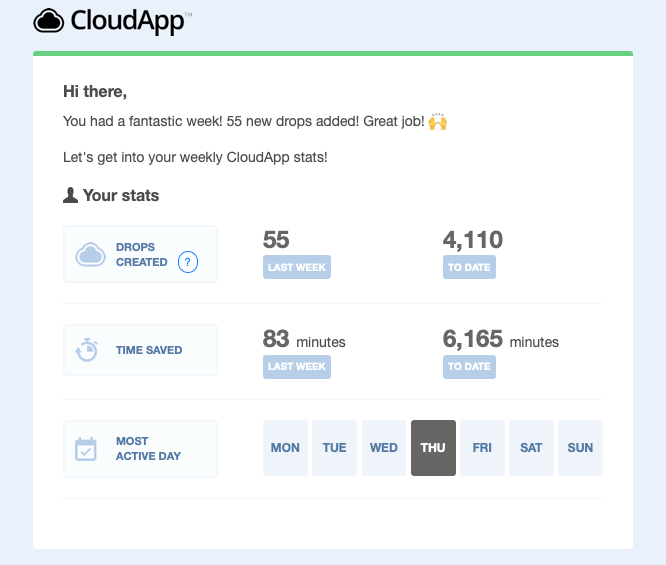Click the person icon beside Your stats
Image resolution: width=666 pixels, height=565 pixels.
tap(71, 195)
